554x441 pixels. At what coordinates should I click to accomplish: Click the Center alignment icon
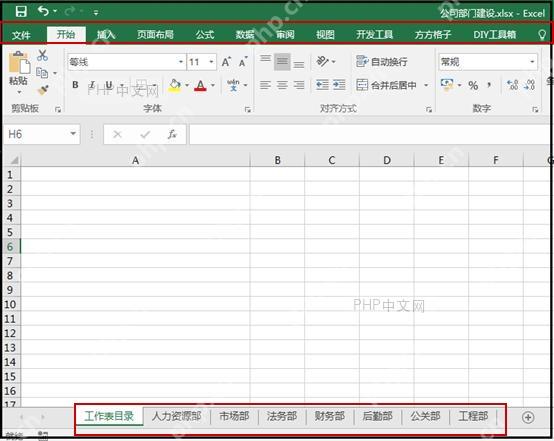point(282,85)
